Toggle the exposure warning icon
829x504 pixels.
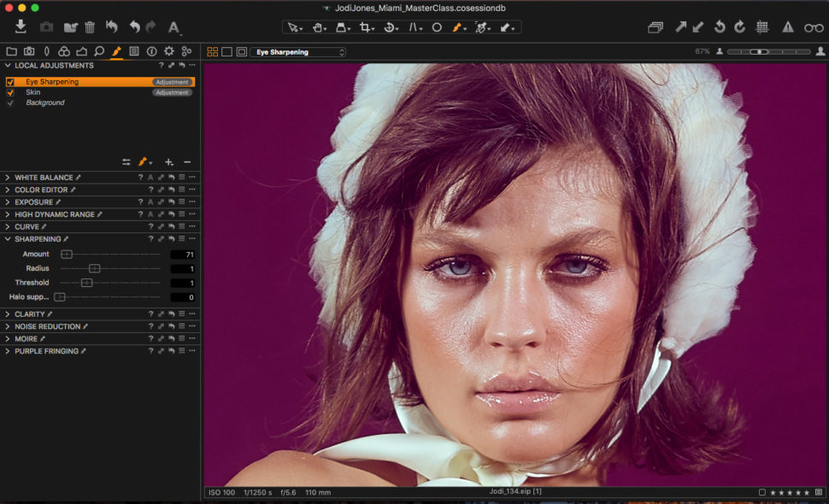786,26
